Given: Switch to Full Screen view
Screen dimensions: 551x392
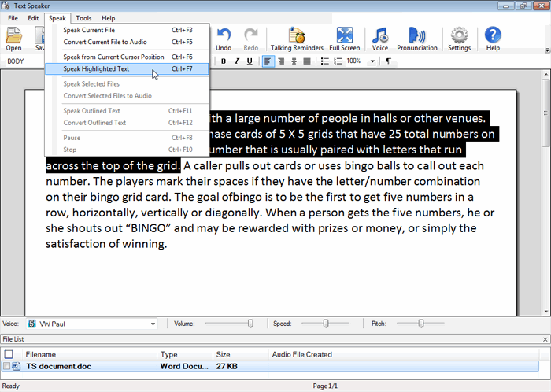Looking at the screenshot, I should click(345, 38).
